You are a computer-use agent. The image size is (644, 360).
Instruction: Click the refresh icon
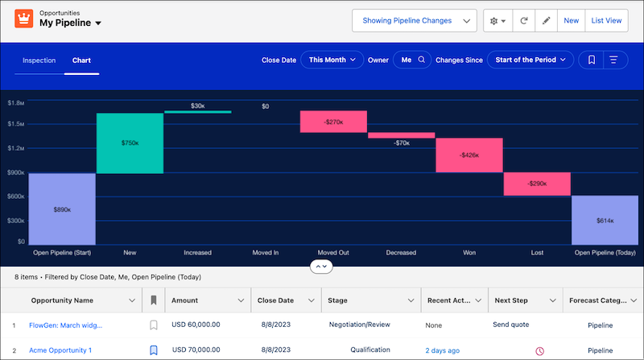point(525,21)
